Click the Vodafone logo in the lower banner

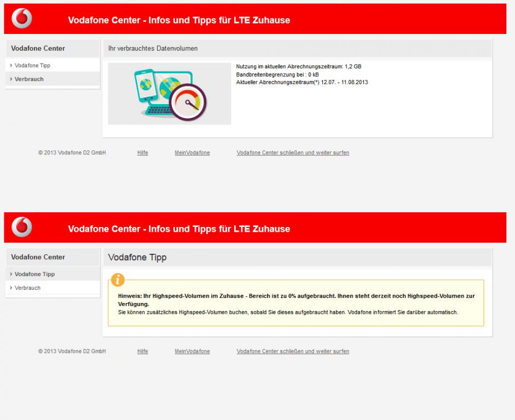(22, 227)
